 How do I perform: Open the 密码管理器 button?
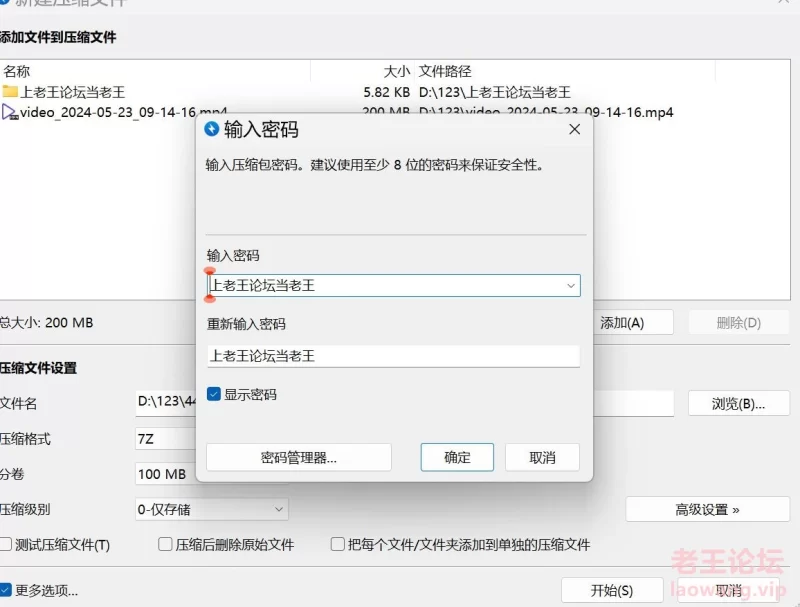(298, 458)
